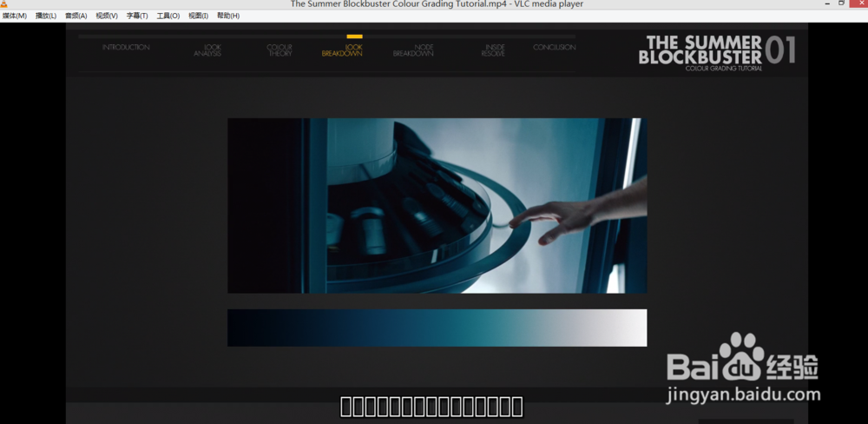The image size is (868, 424).
Task: Click the CONCLUSION chapter label
Action: [554, 48]
